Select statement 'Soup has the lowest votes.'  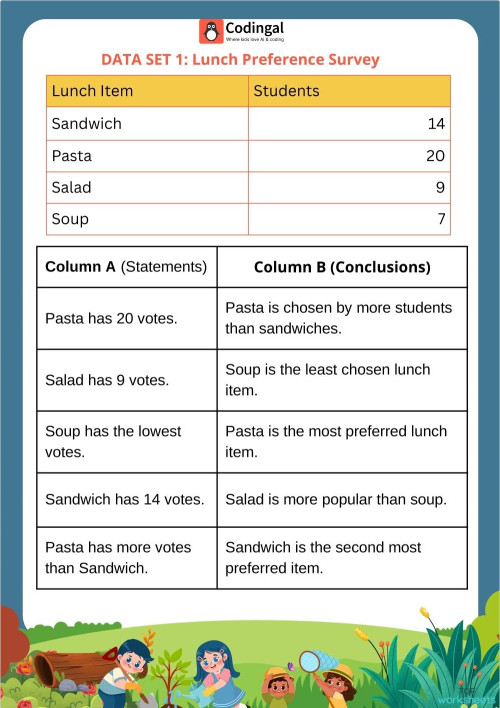113,441
